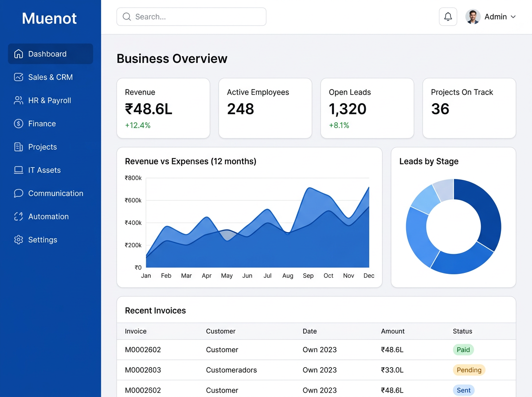Click the magnifier icon in search box
532x397 pixels.
coord(127,17)
